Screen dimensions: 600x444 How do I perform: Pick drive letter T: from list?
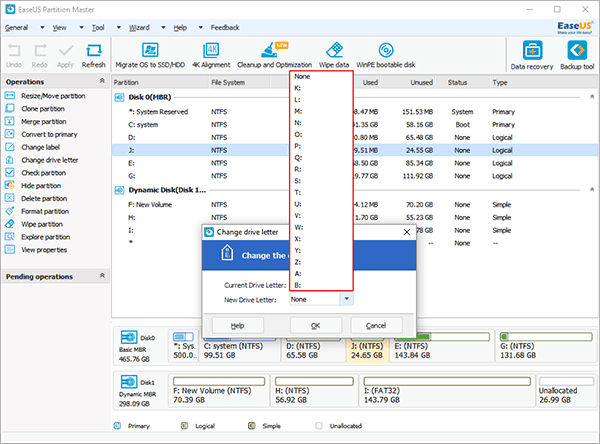click(x=321, y=193)
